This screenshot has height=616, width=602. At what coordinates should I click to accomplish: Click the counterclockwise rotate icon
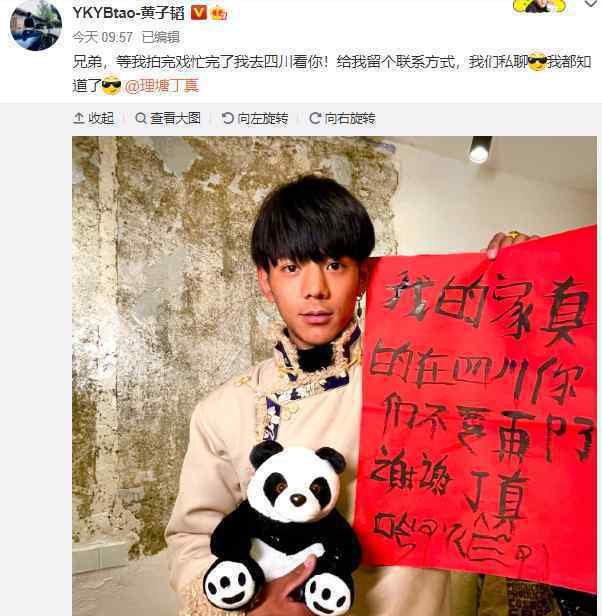tap(228, 118)
